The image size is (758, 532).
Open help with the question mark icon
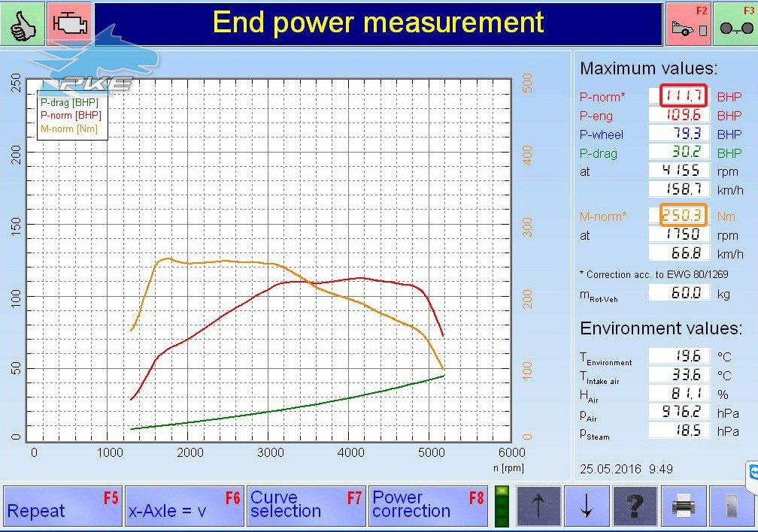click(635, 506)
